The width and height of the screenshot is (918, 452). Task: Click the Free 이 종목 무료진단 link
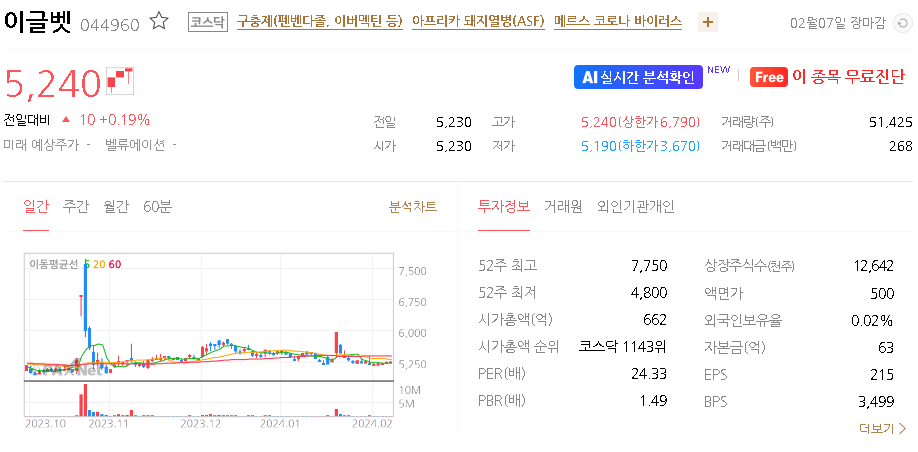827,77
